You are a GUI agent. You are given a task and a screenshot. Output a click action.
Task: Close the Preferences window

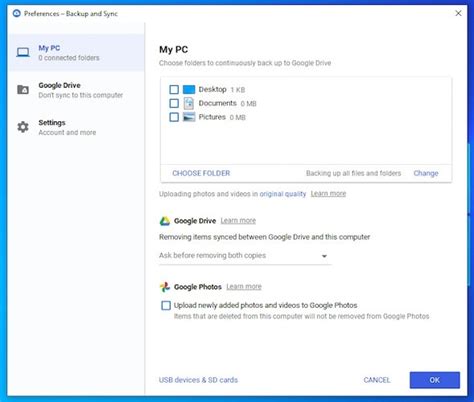458,13
